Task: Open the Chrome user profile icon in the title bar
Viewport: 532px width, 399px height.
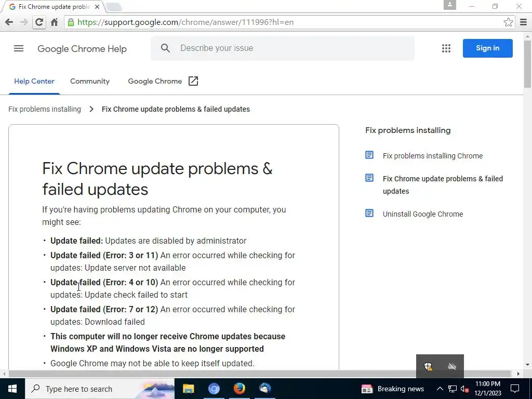Action: (449, 5)
